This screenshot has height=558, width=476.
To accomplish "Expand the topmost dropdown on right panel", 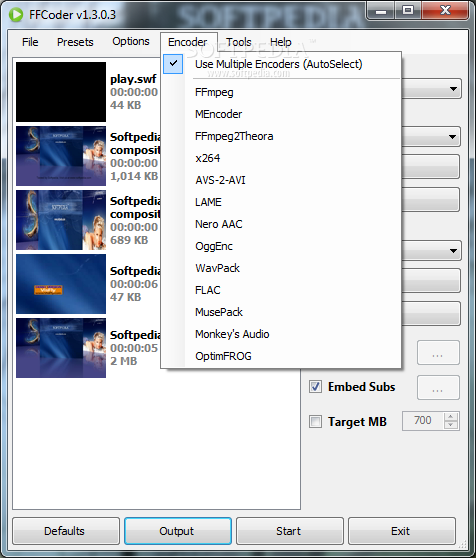I will tap(453, 89).
